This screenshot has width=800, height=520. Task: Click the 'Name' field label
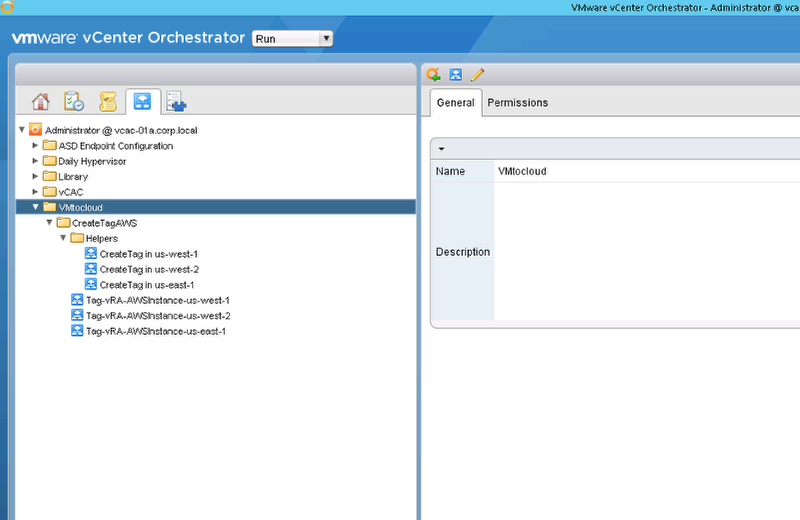tap(450, 171)
